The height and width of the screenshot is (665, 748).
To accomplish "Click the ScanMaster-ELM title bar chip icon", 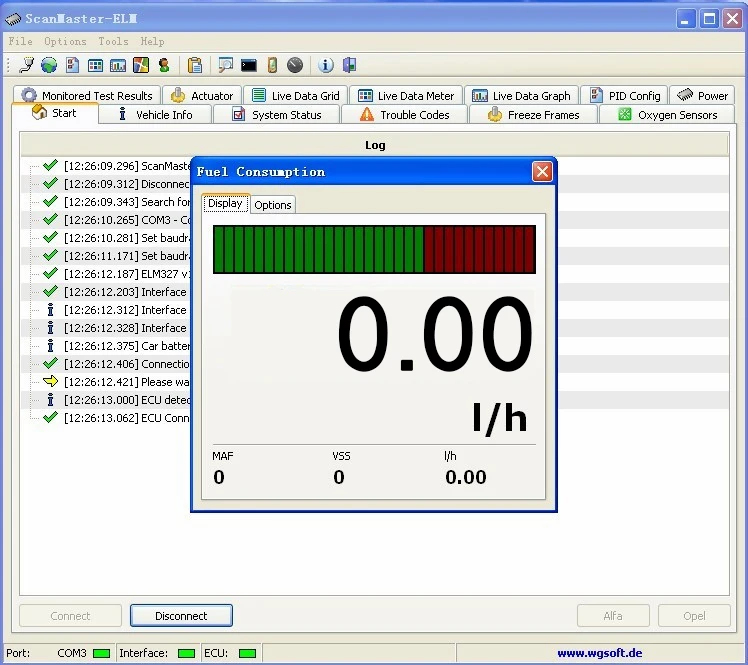I will tap(13, 19).
